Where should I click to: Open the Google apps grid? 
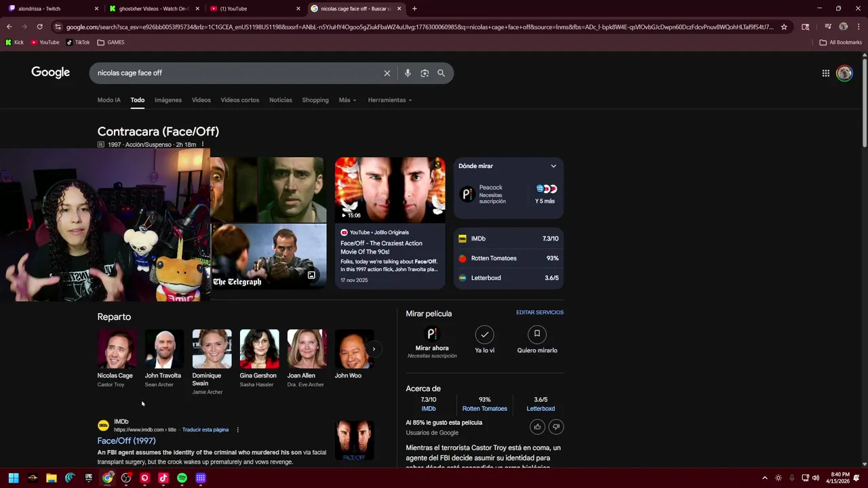826,73
